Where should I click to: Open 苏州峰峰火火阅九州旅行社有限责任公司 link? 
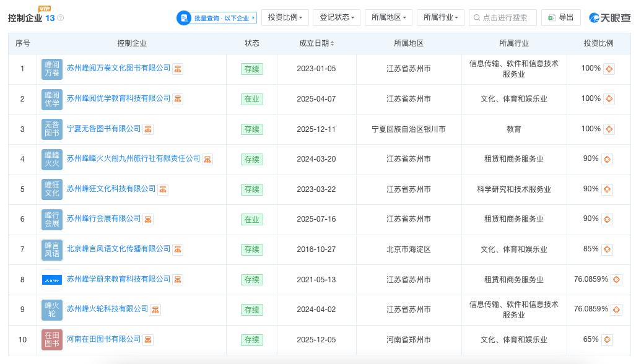pyautogui.click(x=133, y=158)
